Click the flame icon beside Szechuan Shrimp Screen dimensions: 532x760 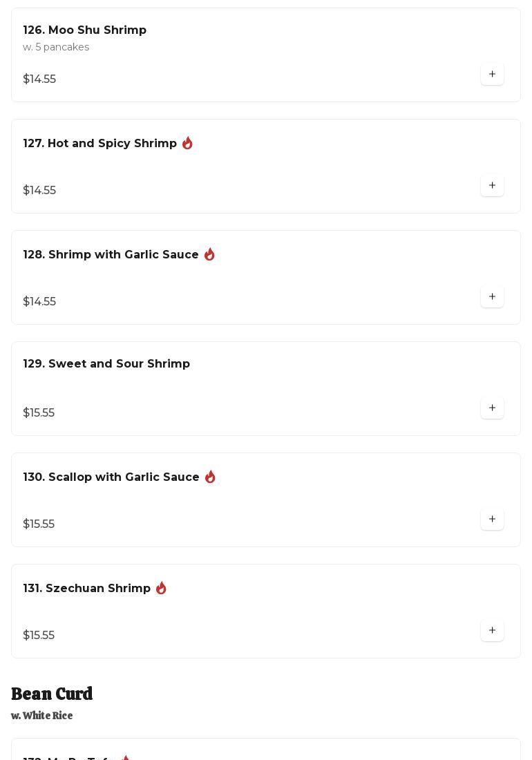(x=161, y=588)
